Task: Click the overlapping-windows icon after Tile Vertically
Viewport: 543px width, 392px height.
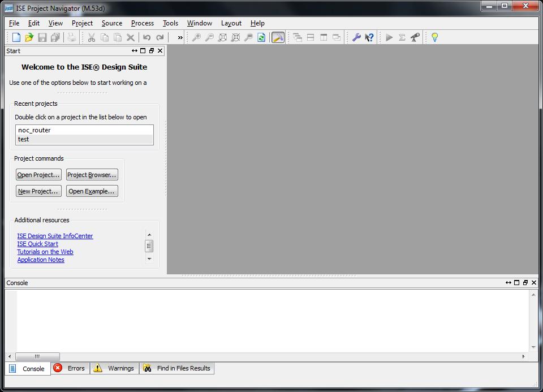Action: [337, 37]
